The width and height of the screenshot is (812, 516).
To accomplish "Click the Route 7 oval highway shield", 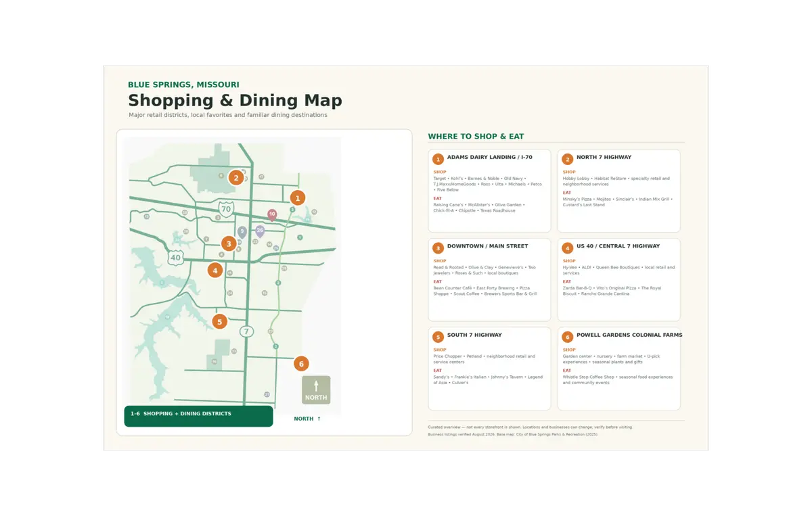I will (246, 331).
